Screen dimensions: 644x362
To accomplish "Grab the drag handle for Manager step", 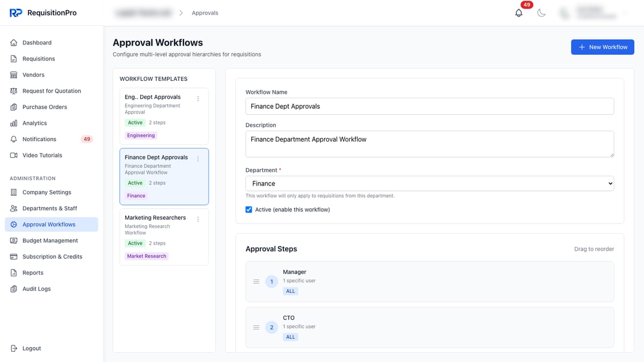I will (256, 282).
